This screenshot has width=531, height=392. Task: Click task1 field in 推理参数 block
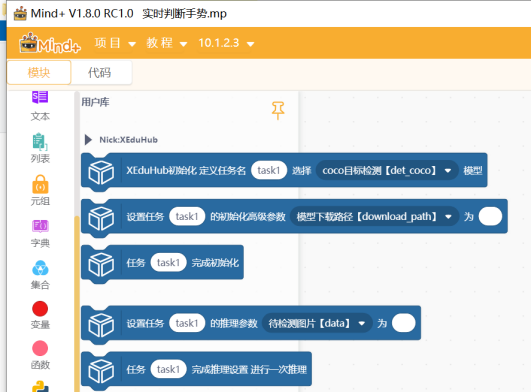[x=187, y=323]
